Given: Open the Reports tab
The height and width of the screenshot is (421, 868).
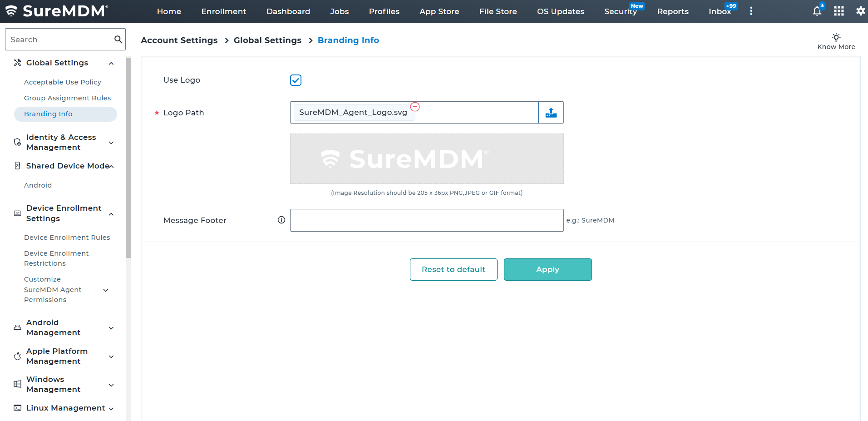Looking at the screenshot, I should point(673,11).
